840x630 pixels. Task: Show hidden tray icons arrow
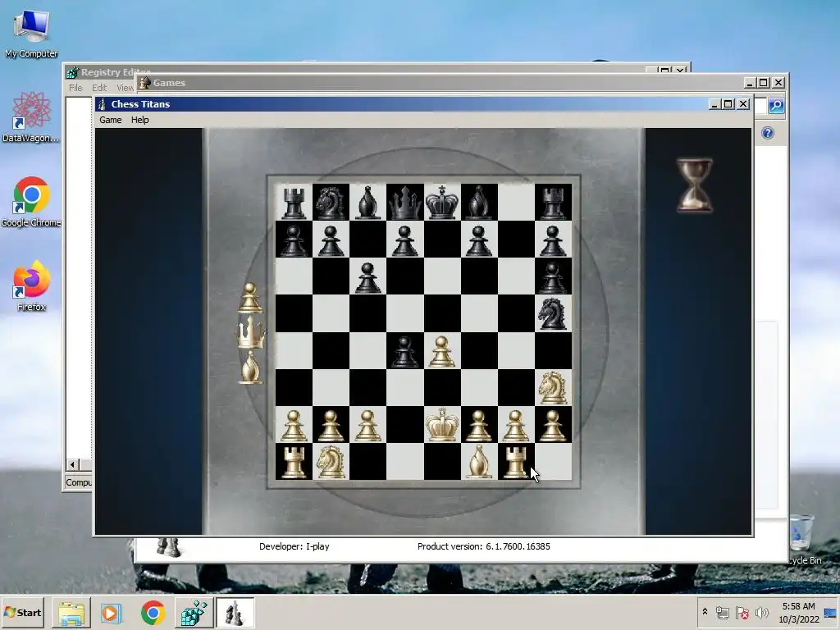point(705,611)
